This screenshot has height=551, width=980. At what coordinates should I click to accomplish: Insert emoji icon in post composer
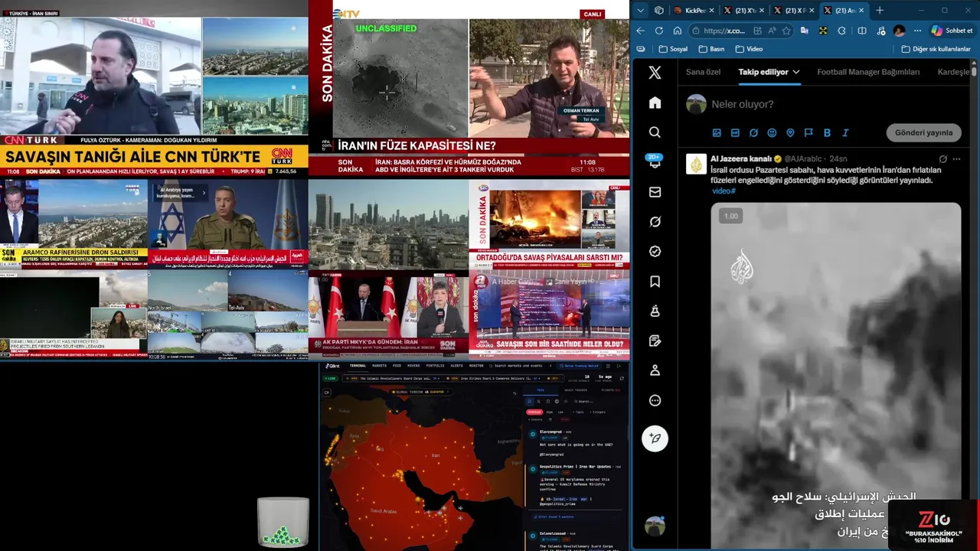click(772, 132)
